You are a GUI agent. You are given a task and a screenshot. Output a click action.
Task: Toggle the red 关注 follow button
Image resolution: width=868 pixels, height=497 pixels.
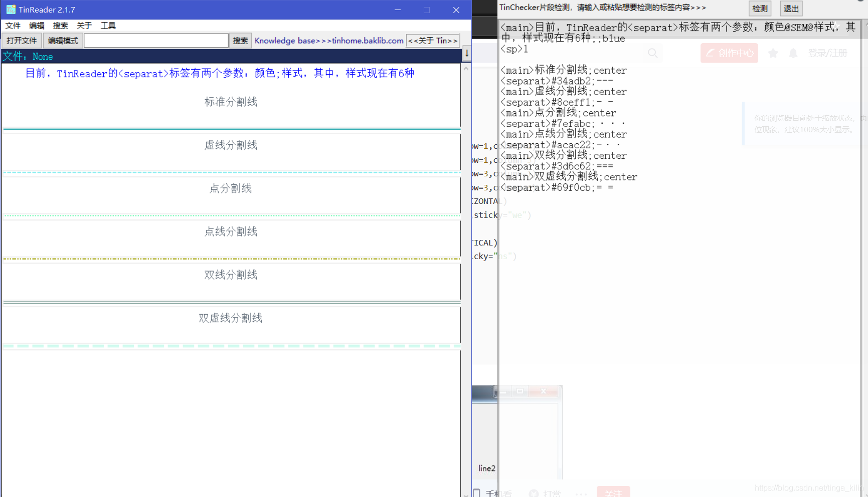613,492
